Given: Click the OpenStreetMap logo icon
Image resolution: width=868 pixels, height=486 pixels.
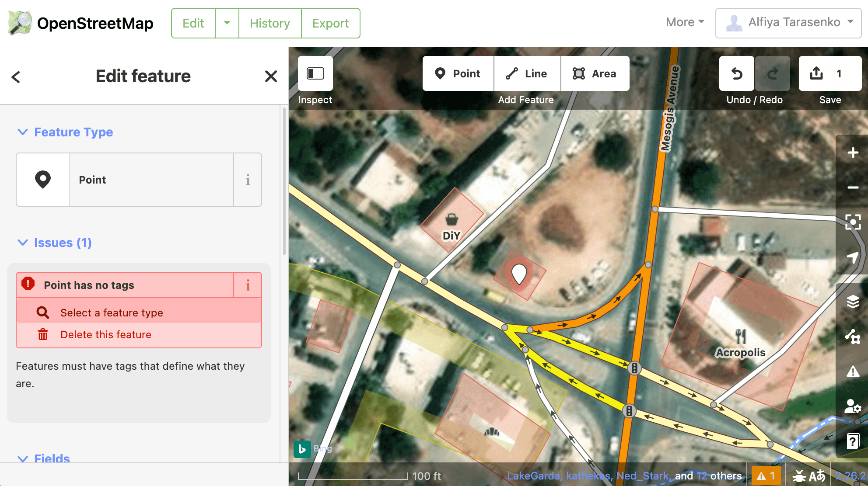Looking at the screenshot, I should tap(20, 23).
